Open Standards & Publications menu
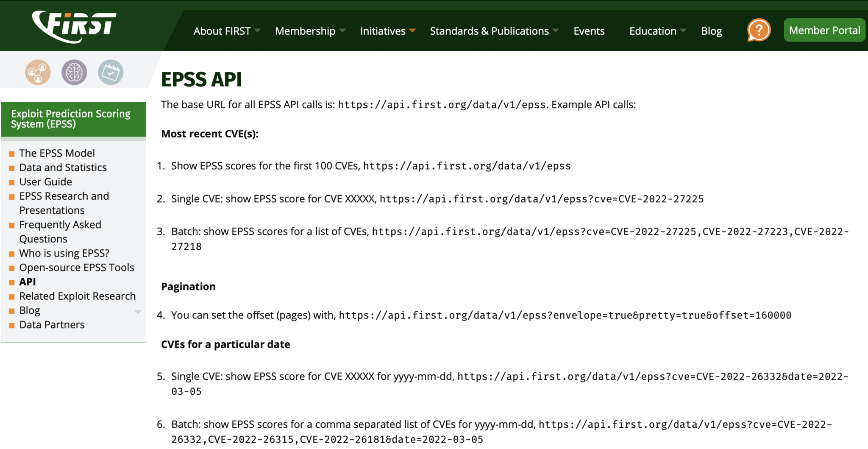 pos(494,31)
